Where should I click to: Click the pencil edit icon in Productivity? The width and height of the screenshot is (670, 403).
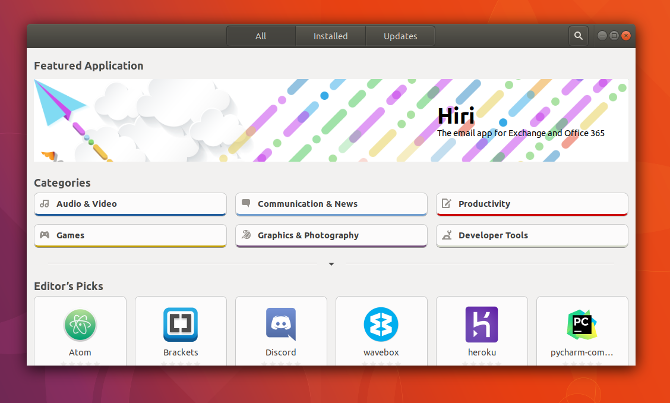447,203
